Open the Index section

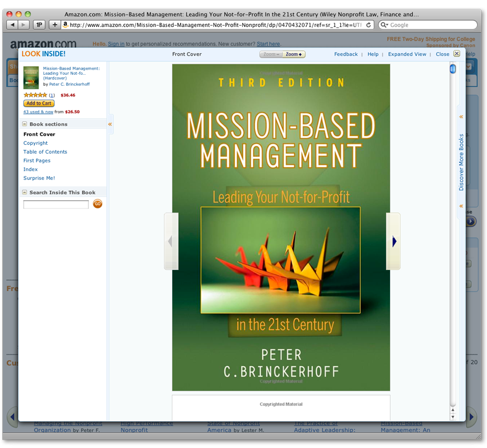pyautogui.click(x=30, y=169)
